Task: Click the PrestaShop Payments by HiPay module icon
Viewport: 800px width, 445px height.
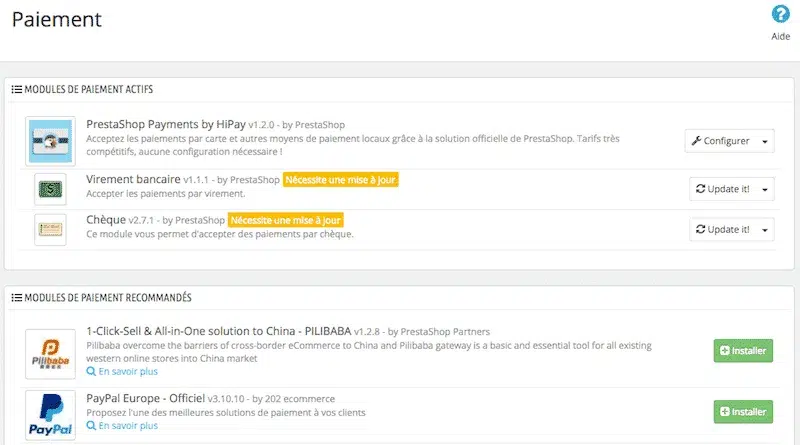Action: tap(50, 141)
